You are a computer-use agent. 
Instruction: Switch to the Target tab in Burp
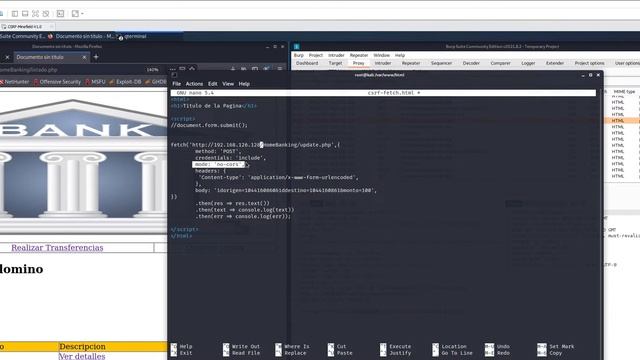336,63
